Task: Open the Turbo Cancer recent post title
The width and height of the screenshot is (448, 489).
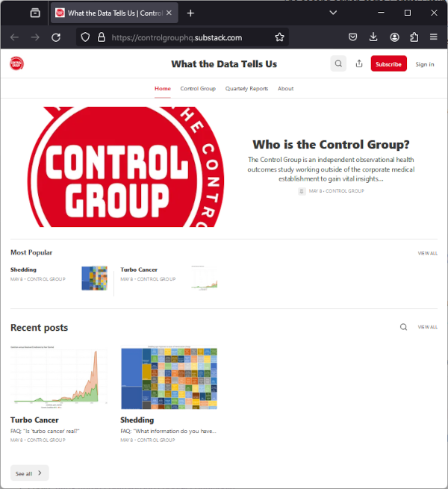Action: (x=34, y=420)
